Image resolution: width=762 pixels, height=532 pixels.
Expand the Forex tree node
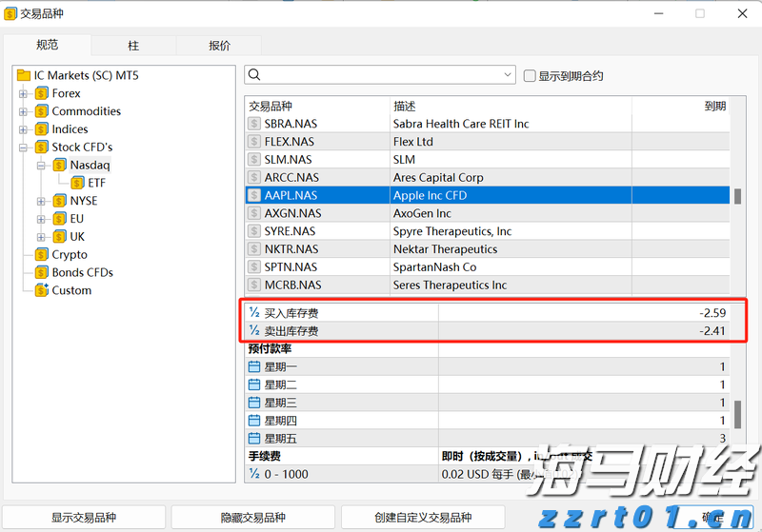(24, 93)
